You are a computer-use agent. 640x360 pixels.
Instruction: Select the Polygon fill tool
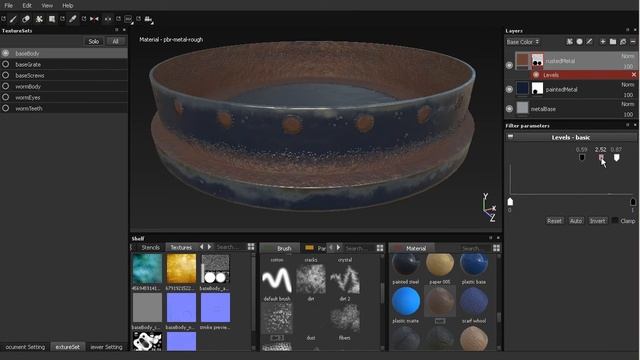coord(52,19)
